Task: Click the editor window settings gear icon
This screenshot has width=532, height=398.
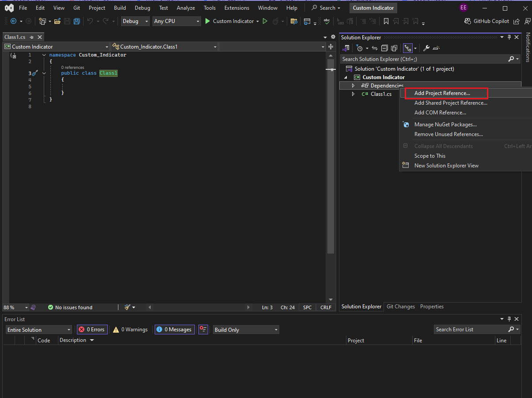Action: pos(333,37)
